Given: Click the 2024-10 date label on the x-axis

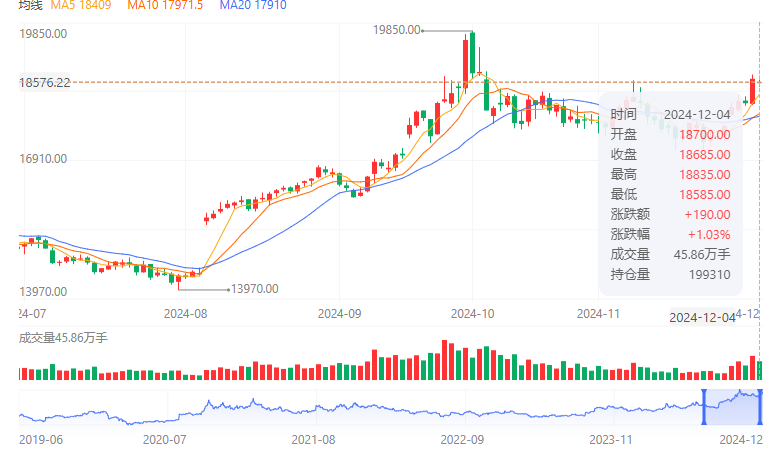Looking at the screenshot, I should point(471,313).
